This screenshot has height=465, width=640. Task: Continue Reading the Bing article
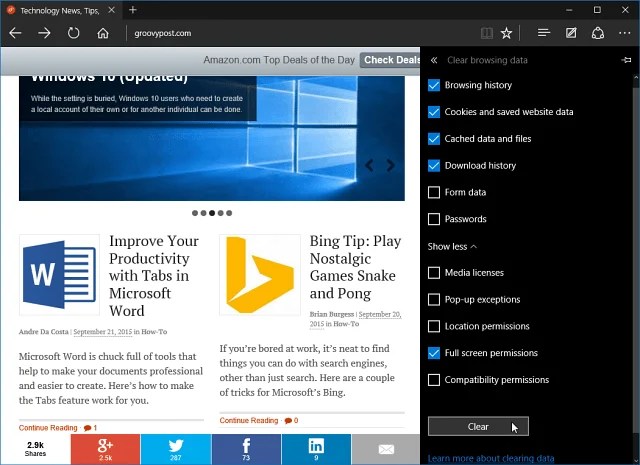click(x=249, y=421)
